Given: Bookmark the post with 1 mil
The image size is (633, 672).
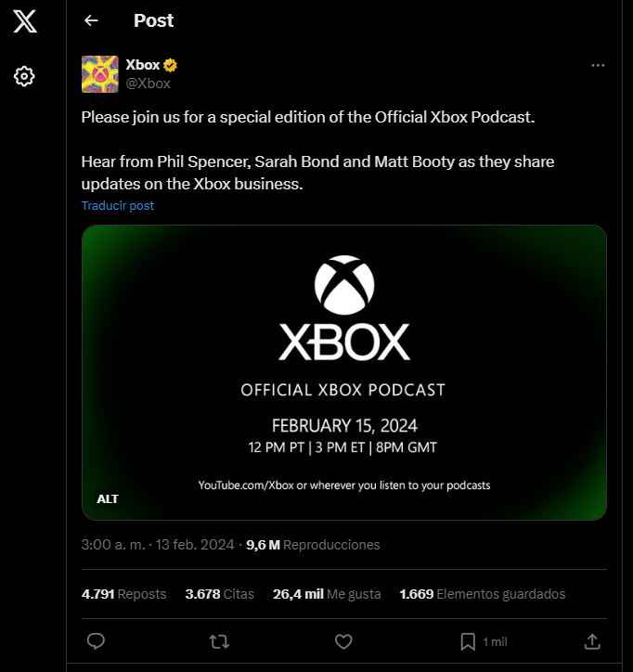Looking at the screenshot, I should point(469,641).
